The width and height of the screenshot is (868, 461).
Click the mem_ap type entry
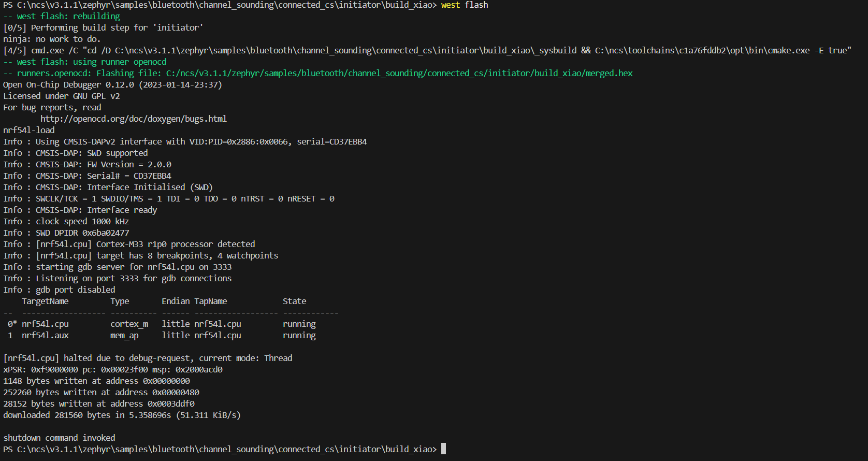(x=124, y=335)
